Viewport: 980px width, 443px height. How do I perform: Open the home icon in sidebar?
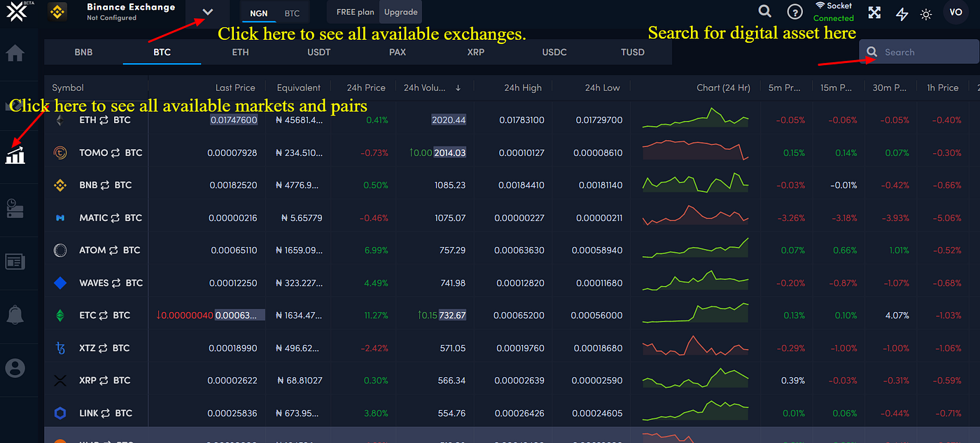15,53
